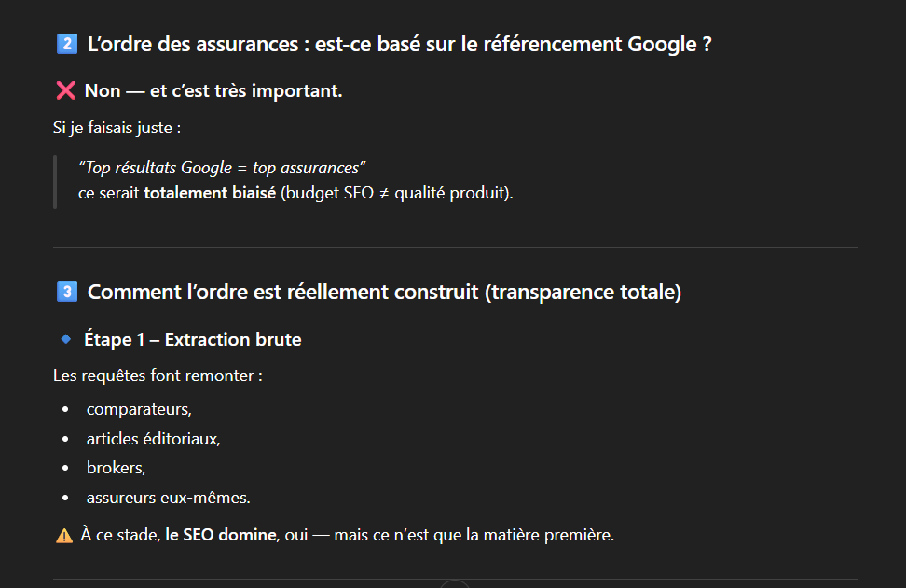Click the blue number 3 emoji icon
This screenshot has width=906, height=588.
pos(66,293)
